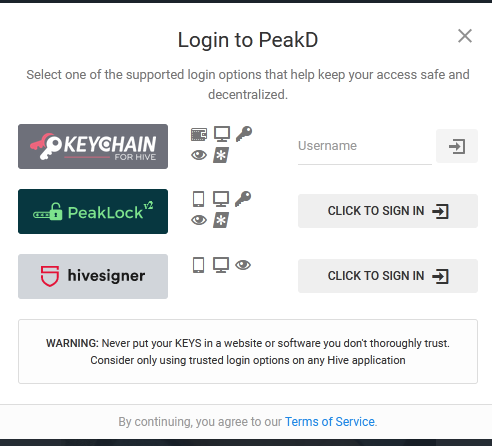Focus the Username input field
This screenshot has height=446, width=492.
click(x=365, y=146)
